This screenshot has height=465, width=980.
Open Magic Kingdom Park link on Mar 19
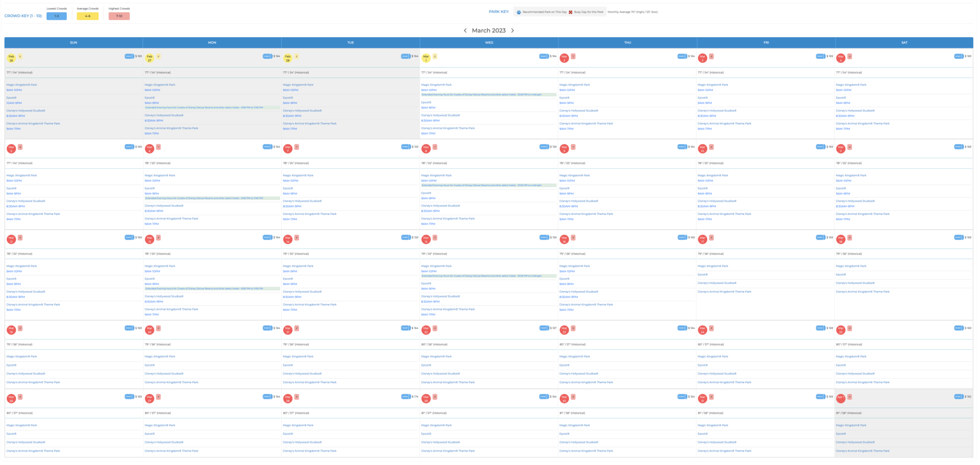pyautogui.click(x=22, y=356)
